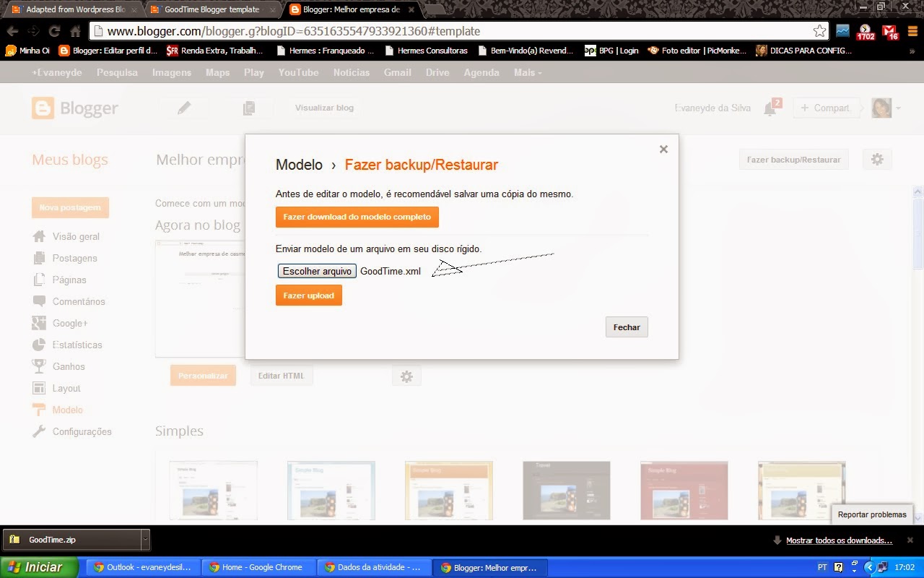Open notifications bell icon
This screenshot has height=578, width=924.
coord(770,108)
